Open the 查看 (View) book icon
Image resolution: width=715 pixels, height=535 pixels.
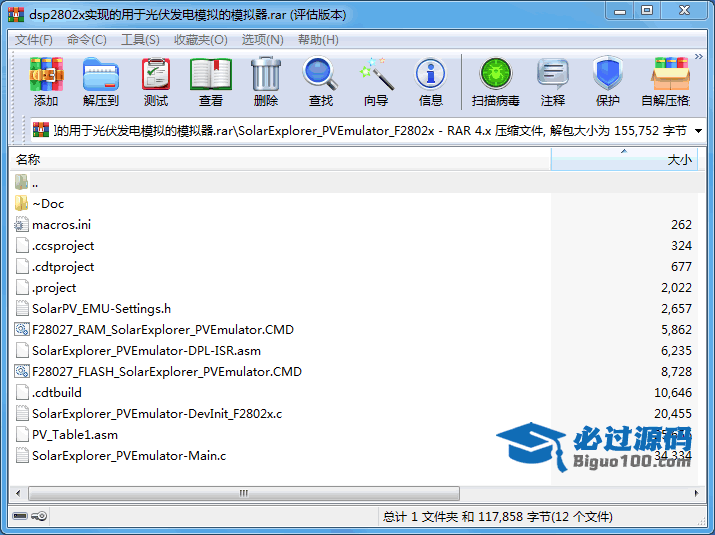point(211,81)
